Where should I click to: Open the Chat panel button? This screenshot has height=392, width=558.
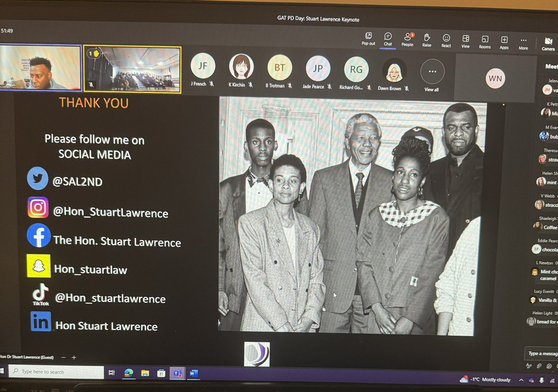click(x=388, y=39)
